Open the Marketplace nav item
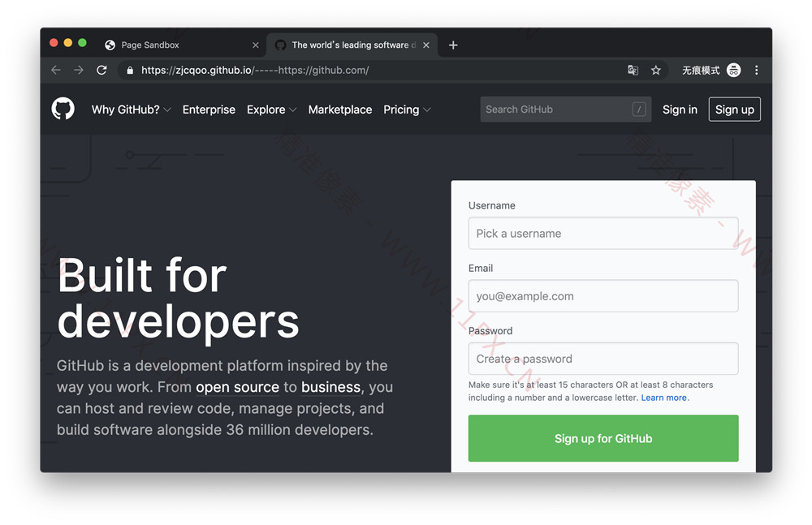 click(340, 110)
